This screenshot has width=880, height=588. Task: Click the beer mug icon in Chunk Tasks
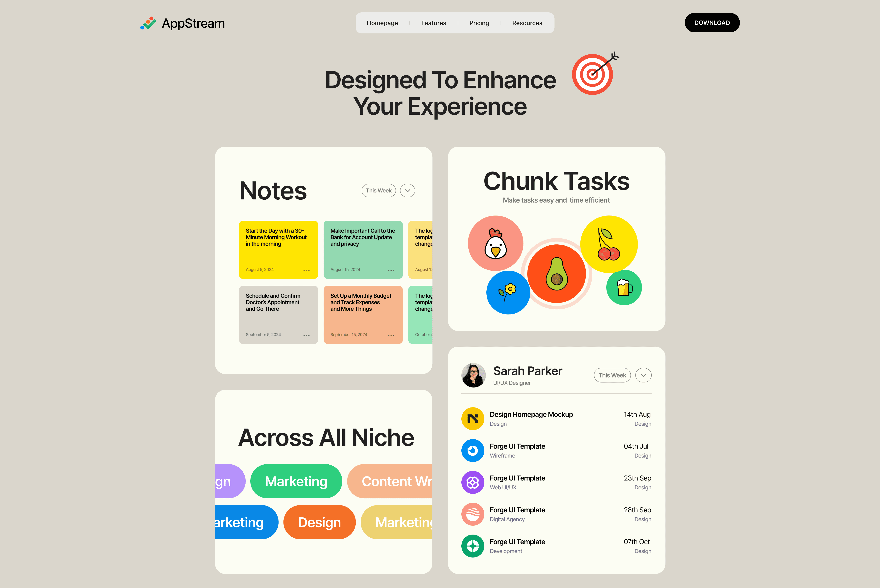pyautogui.click(x=623, y=287)
